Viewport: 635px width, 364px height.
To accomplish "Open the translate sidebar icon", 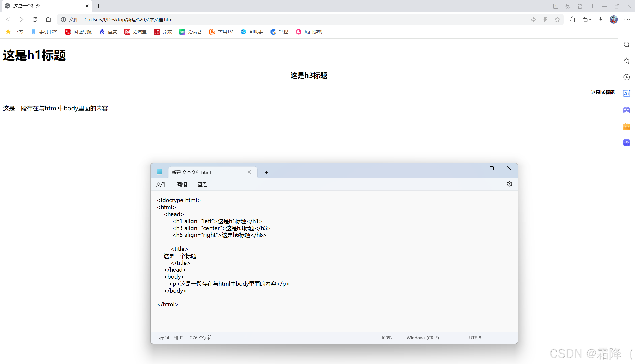I will click(x=627, y=143).
